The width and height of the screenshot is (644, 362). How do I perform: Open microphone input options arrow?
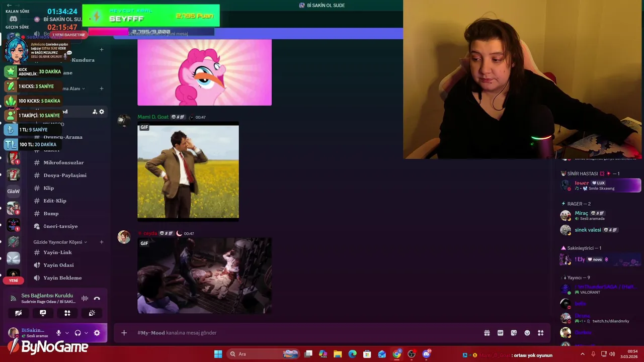coord(67,333)
